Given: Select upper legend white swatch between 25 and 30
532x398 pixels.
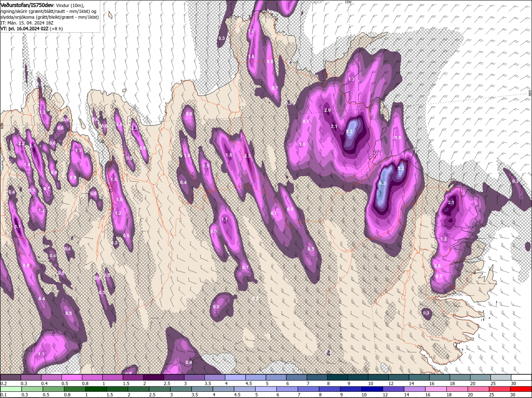Looking at the screenshot, I should tap(501, 377).
